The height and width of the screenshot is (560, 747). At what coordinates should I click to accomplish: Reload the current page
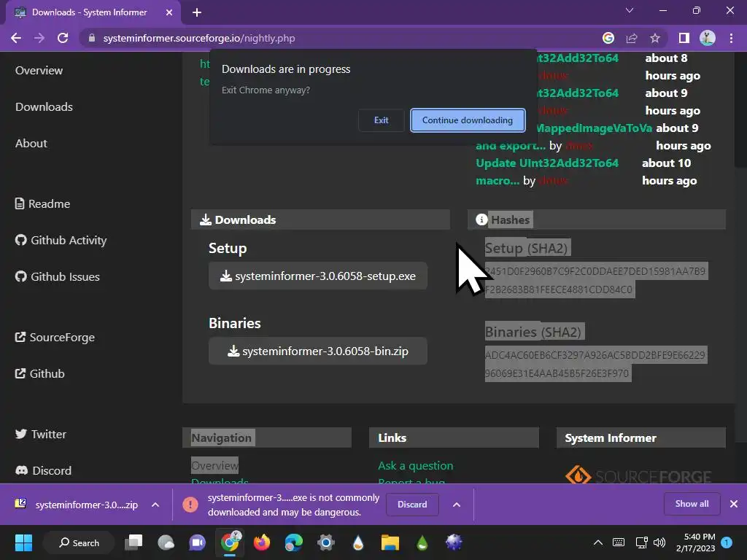click(x=63, y=38)
